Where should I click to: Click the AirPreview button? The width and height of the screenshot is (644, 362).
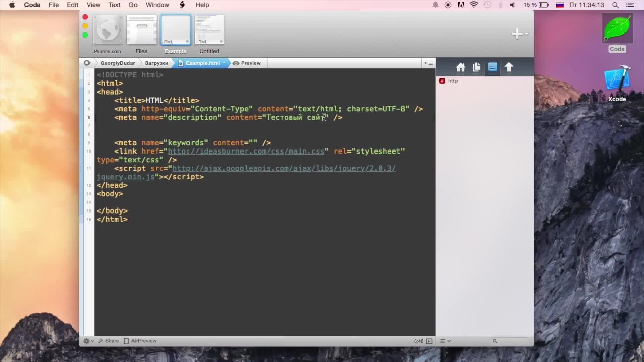(140, 341)
